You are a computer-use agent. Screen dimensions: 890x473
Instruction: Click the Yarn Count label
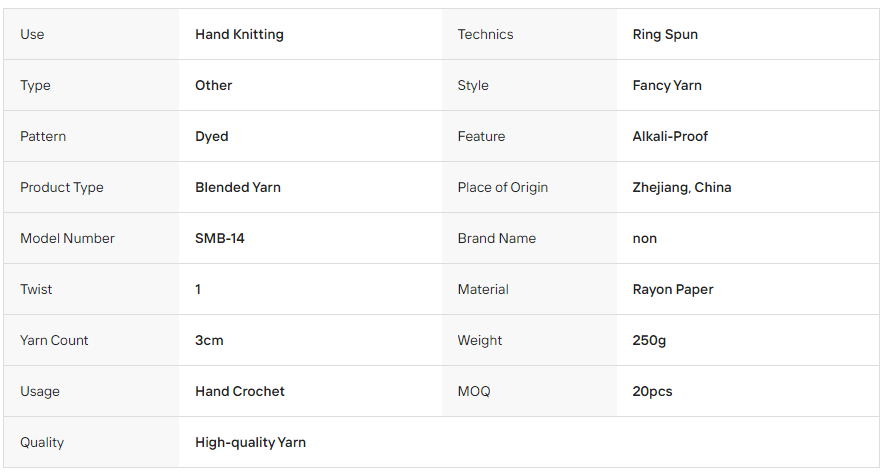54,341
